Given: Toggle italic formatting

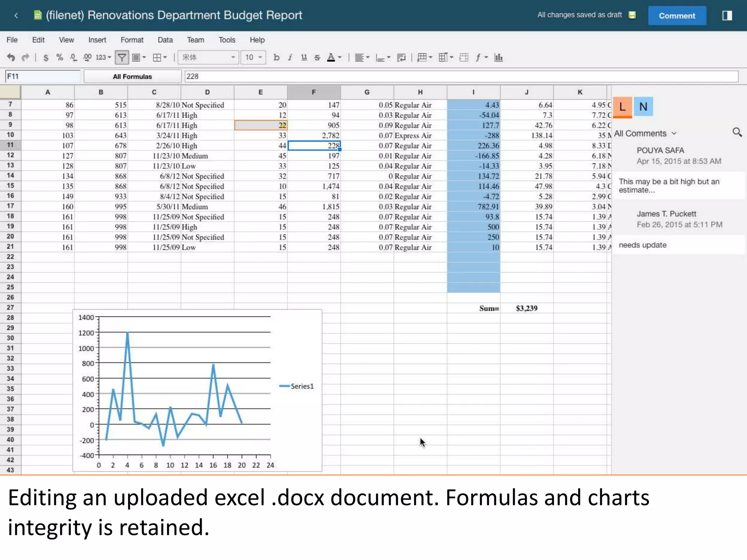Looking at the screenshot, I should [x=290, y=57].
